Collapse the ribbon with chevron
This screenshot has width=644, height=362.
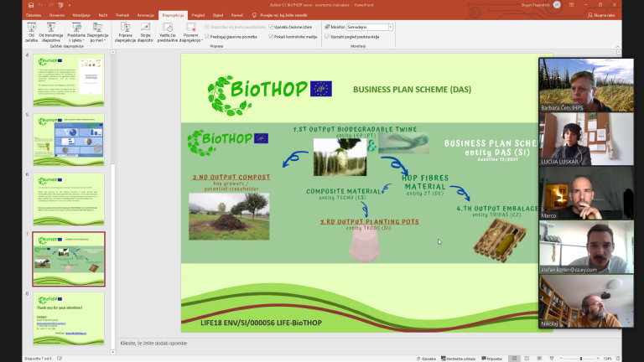(618, 46)
